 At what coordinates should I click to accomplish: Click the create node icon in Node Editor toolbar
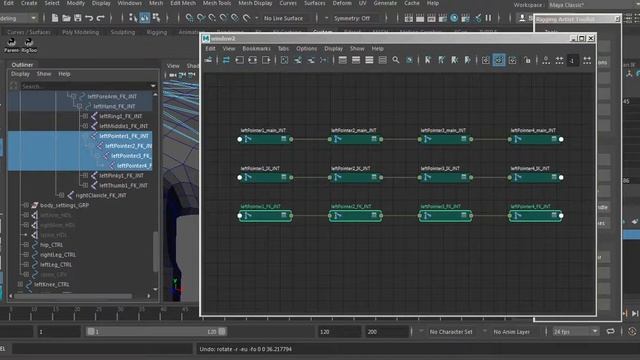(x=209, y=60)
